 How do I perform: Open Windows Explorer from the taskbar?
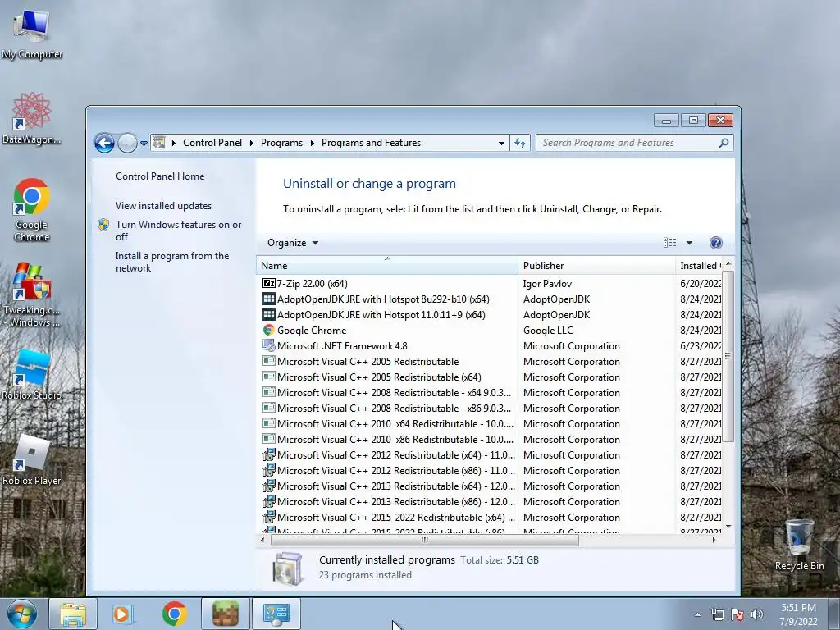point(73,614)
